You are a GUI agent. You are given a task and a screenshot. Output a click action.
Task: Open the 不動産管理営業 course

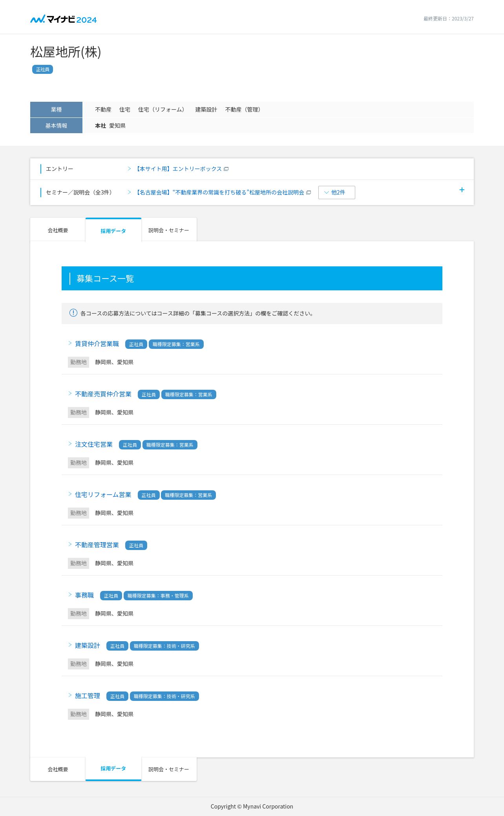click(x=97, y=545)
